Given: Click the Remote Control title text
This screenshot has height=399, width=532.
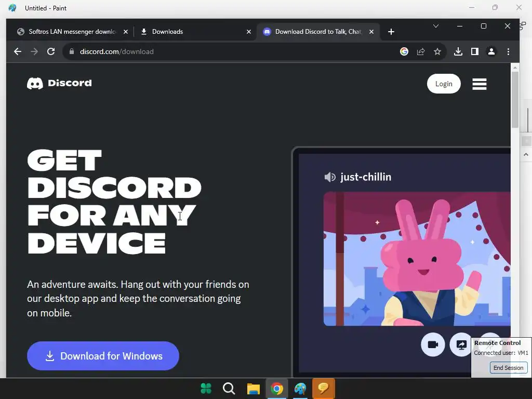Looking at the screenshot, I should pyautogui.click(x=497, y=343).
